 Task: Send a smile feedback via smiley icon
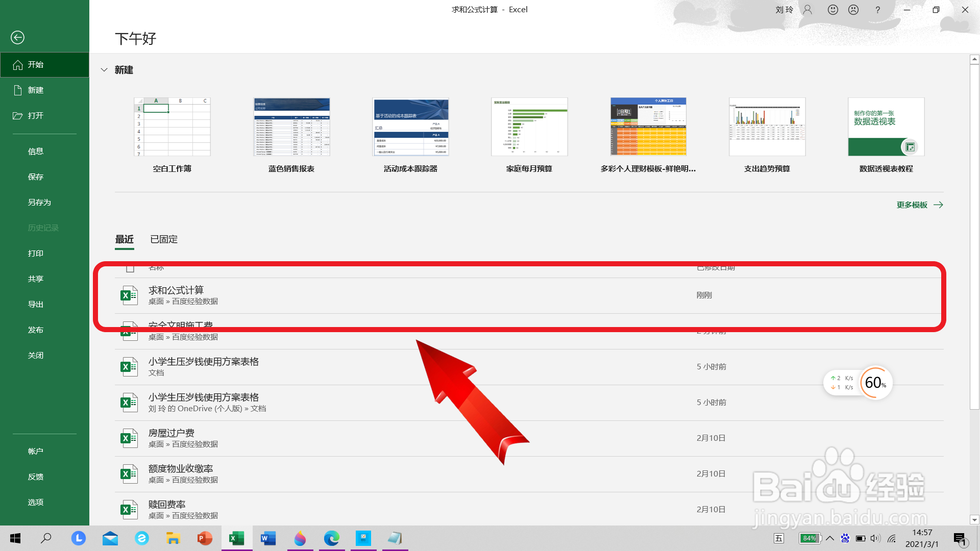click(833, 10)
